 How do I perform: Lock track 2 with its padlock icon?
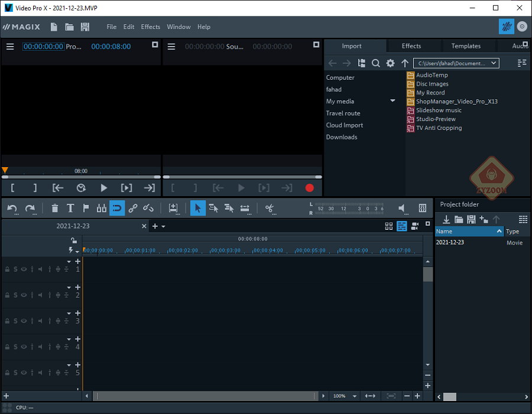(x=7, y=295)
